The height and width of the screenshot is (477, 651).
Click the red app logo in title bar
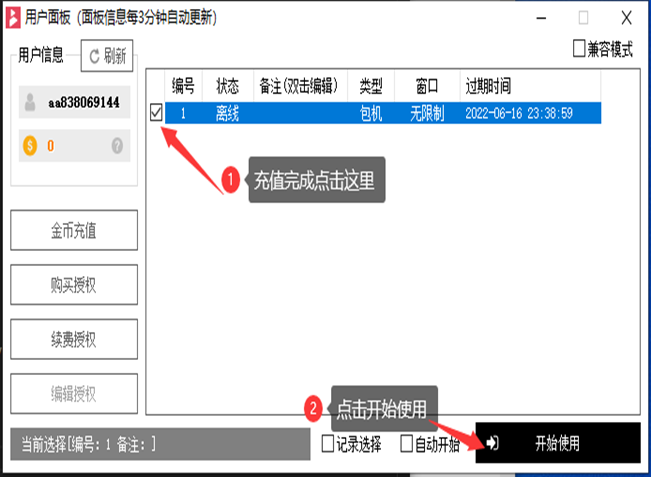(13, 17)
